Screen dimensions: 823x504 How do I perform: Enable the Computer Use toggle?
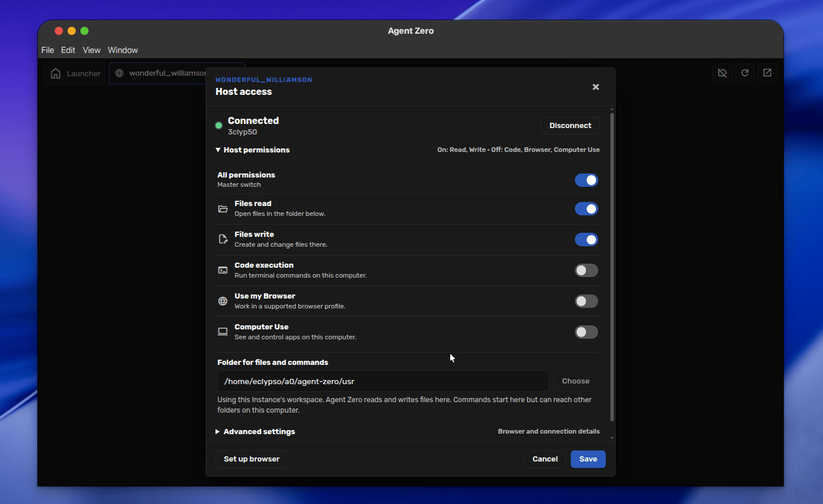587,332
